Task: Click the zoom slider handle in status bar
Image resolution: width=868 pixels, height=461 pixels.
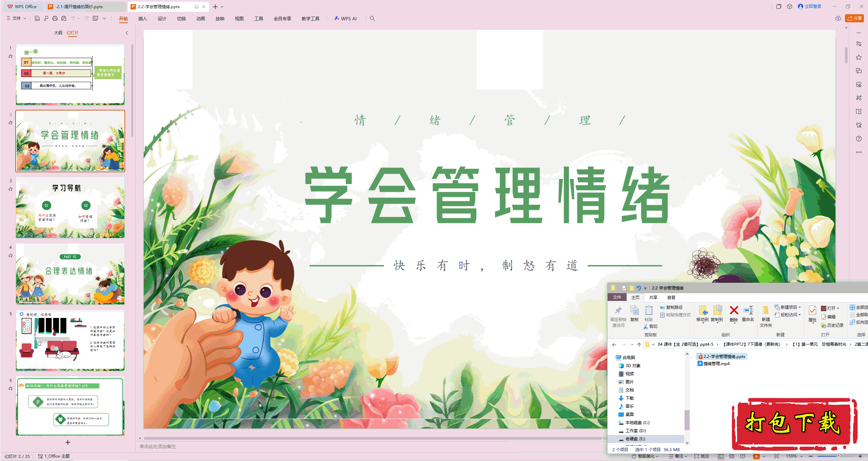Action: click(x=839, y=456)
